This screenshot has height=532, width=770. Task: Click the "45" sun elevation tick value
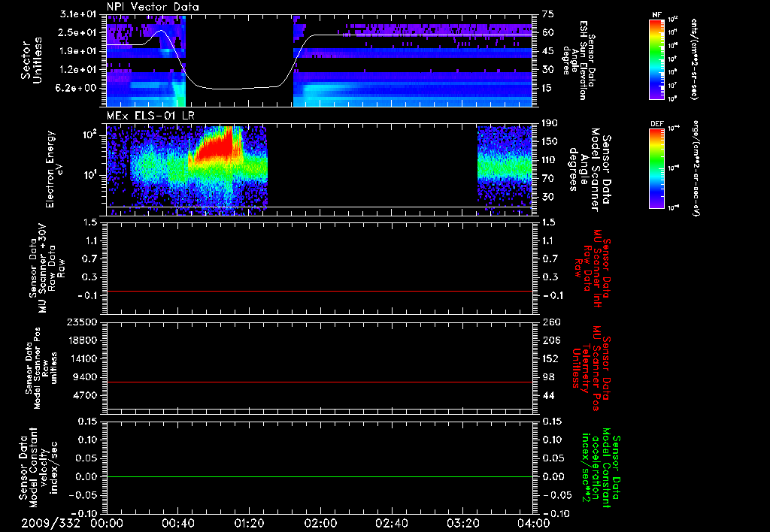[x=547, y=51]
